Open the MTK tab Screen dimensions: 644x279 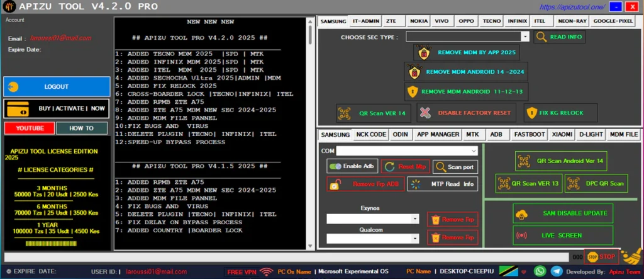click(x=473, y=135)
